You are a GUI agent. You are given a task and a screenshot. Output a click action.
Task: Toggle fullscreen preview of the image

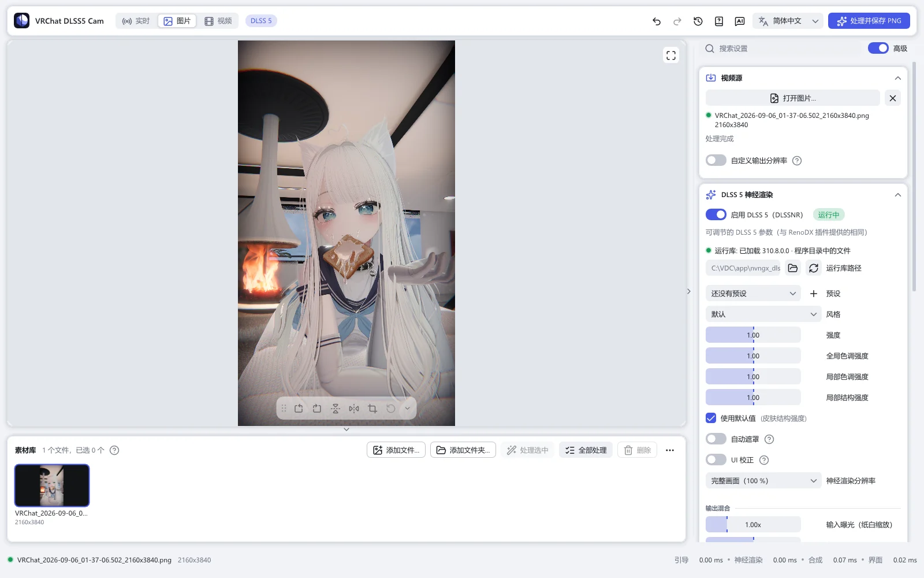(671, 55)
